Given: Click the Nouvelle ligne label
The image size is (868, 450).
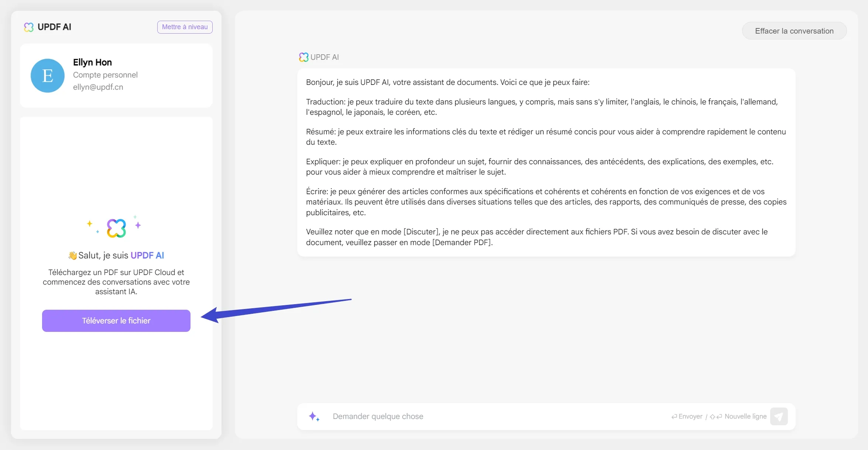Looking at the screenshot, I should pyautogui.click(x=745, y=416).
